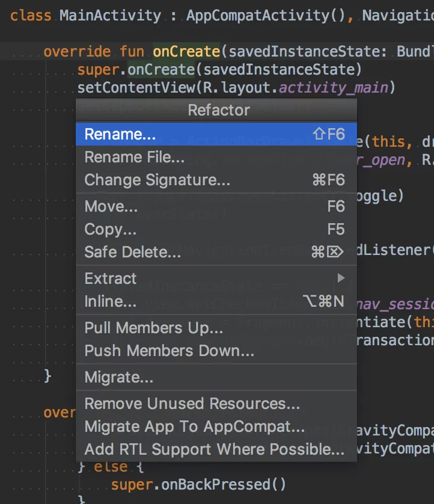
Task: Place cursor on onCreate function name
Action: pyautogui.click(x=186, y=52)
